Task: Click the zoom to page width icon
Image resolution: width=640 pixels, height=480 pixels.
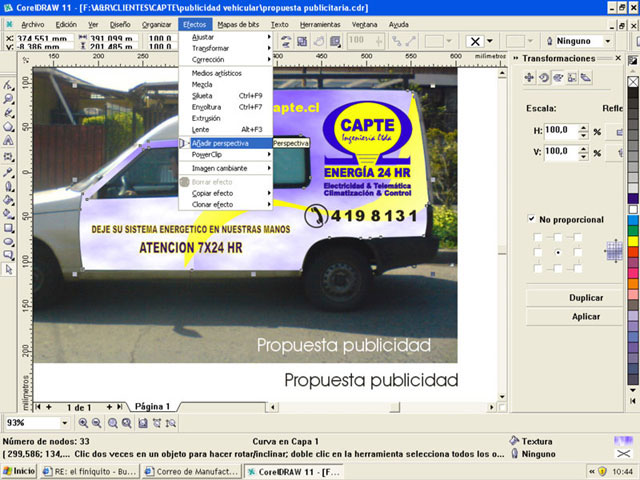Action: 157,423
